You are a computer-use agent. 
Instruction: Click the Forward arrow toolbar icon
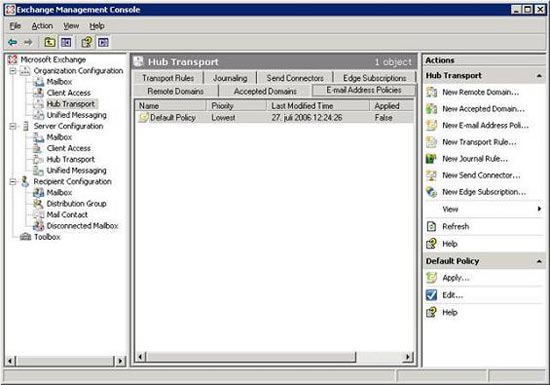click(x=28, y=42)
